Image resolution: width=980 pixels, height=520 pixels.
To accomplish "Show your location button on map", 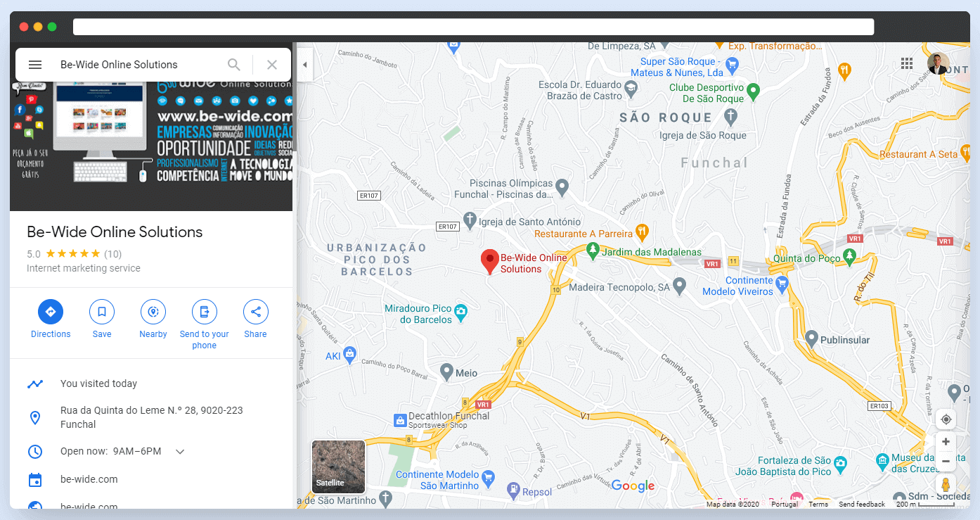I will pos(946,419).
